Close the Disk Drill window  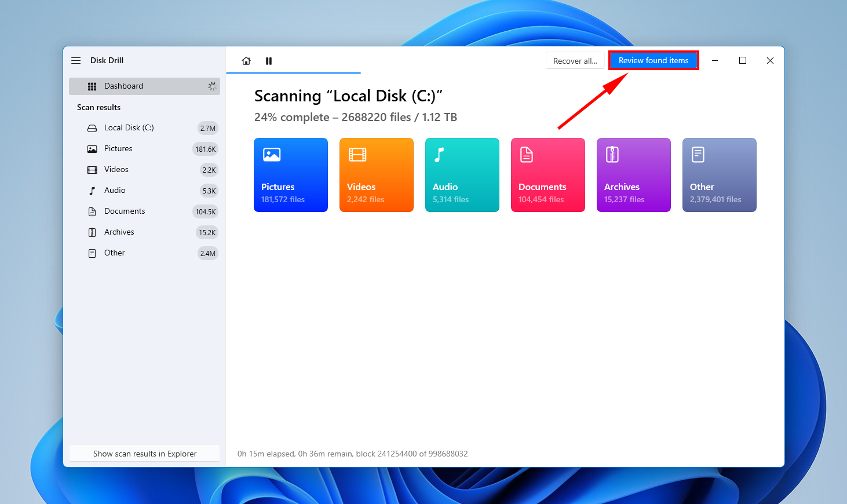771,60
